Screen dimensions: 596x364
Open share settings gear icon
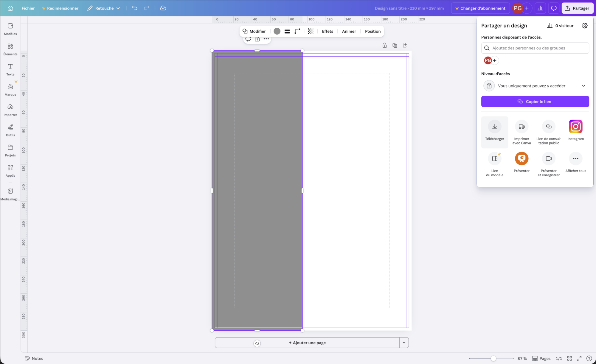click(585, 26)
